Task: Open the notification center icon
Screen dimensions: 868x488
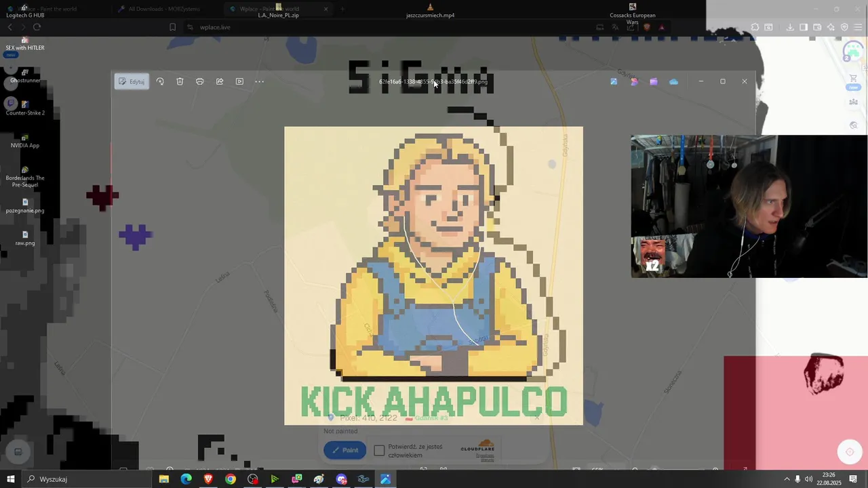Action: [x=853, y=479]
